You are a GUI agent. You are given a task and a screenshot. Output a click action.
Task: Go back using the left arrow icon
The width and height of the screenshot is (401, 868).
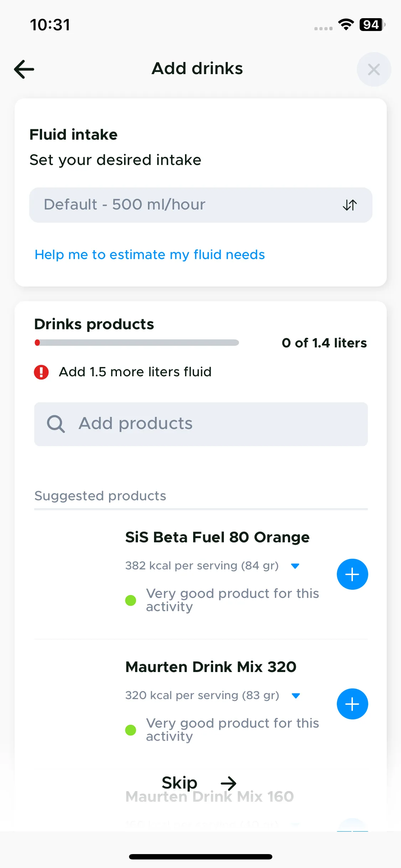pos(24,69)
